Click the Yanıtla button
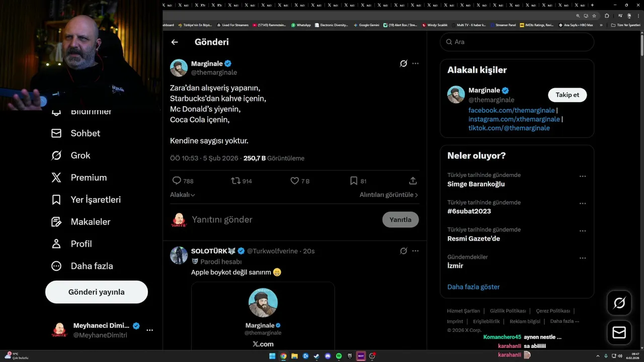The width and height of the screenshot is (644, 362). pos(400,220)
